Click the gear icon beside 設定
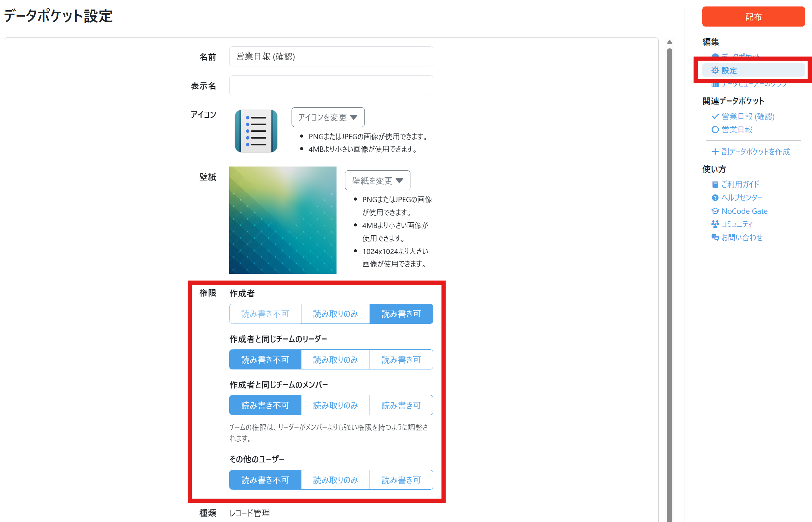The height and width of the screenshot is (522, 812). coord(715,70)
